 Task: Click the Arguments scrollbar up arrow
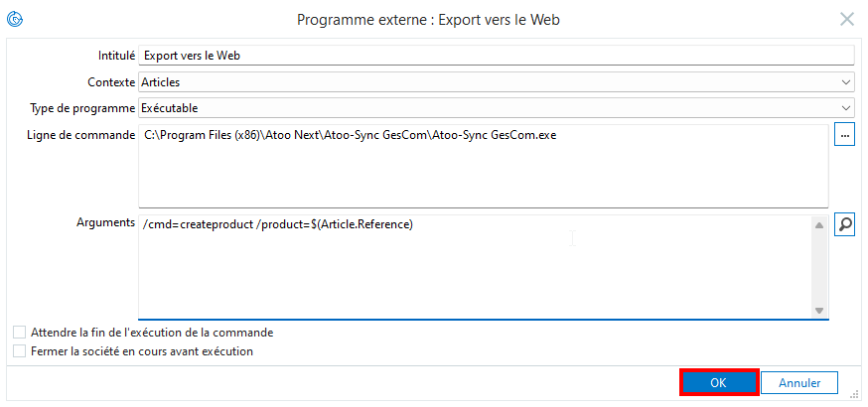tap(819, 225)
